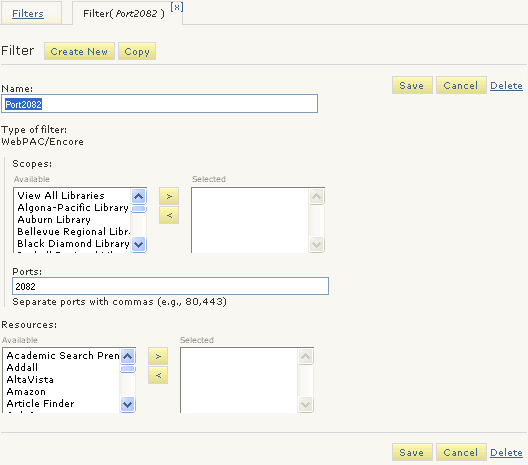Click the Resources Available scrollbar thumb
Screen dimensions: 528x465
(128, 369)
